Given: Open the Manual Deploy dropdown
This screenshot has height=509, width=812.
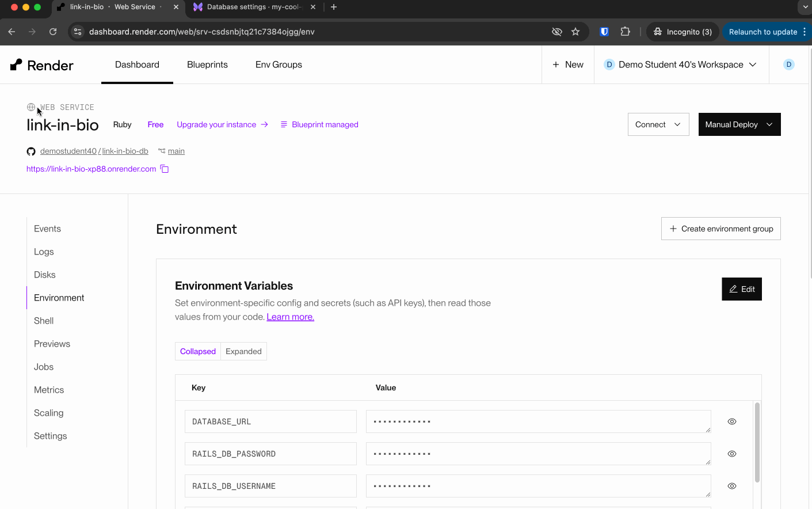Looking at the screenshot, I should coord(739,124).
